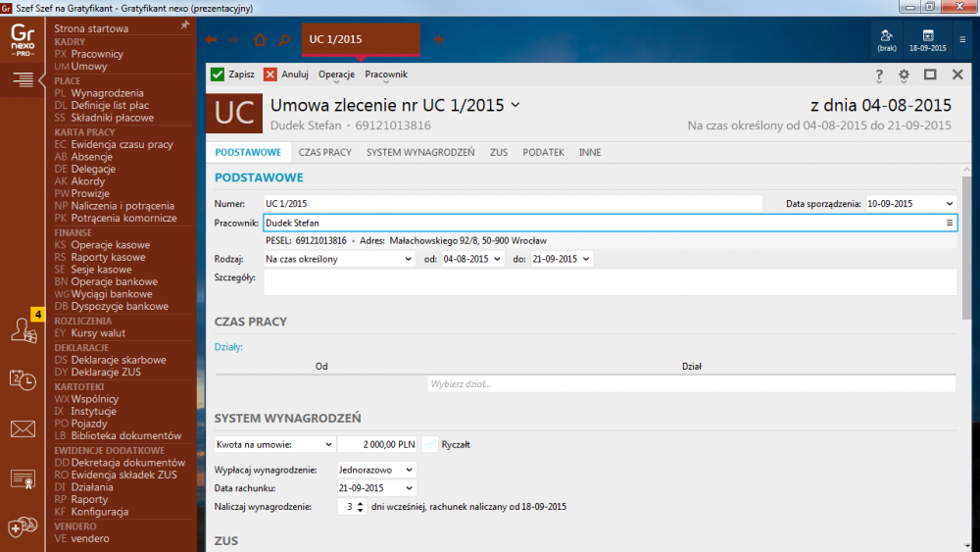980x552 pixels.
Task: Click the help question mark icon
Action: (879, 75)
